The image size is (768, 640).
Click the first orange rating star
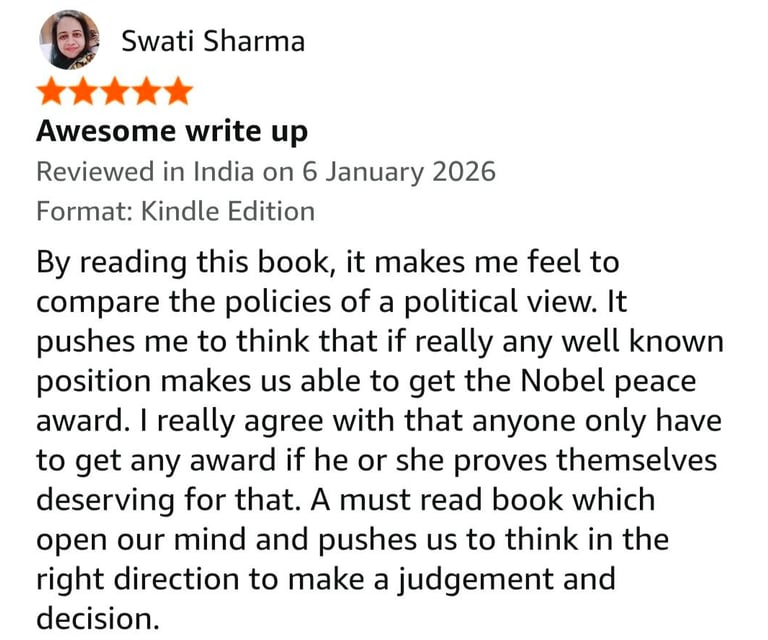(x=51, y=91)
